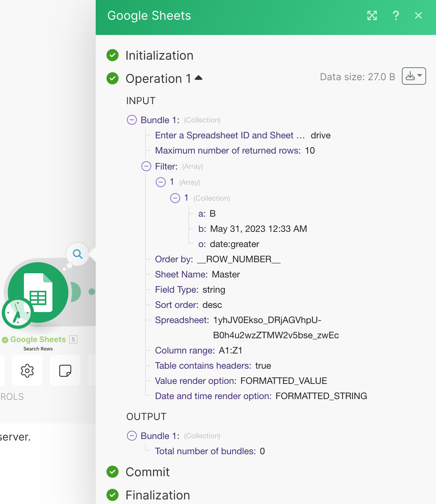Open the scenario settings gear icon
This screenshot has width=436, height=504.
pos(27,371)
